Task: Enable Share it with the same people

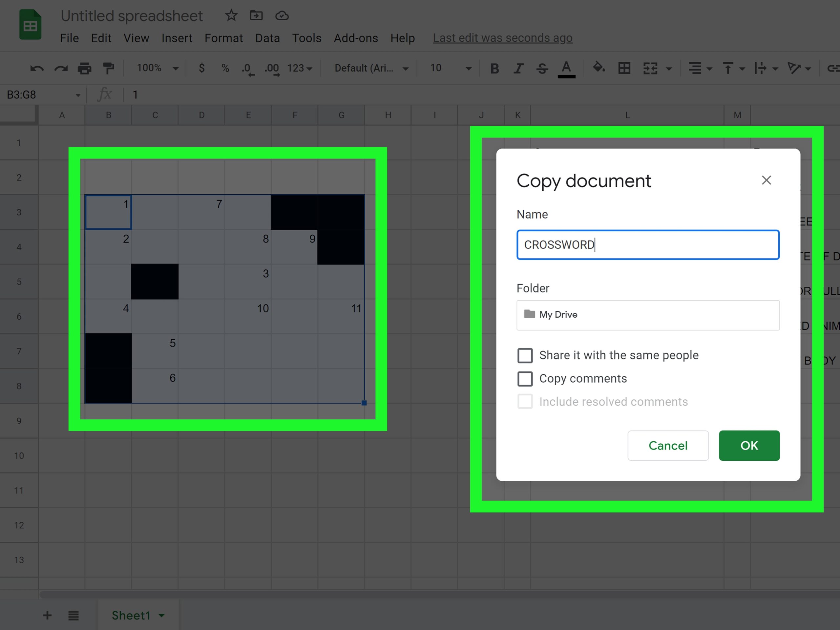Action: [x=525, y=355]
